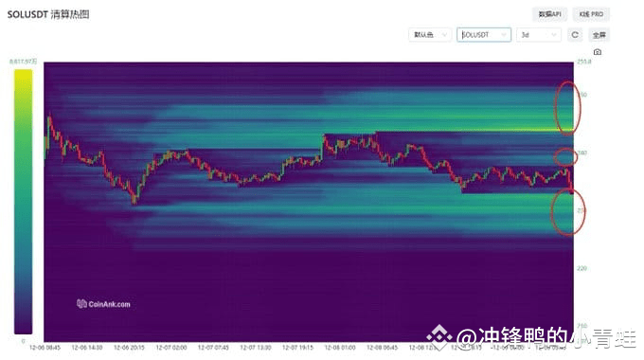The width and height of the screenshot is (644, 360).
Task: Click the 12-08 06:45 time axis label
Action: coord(382,348)
